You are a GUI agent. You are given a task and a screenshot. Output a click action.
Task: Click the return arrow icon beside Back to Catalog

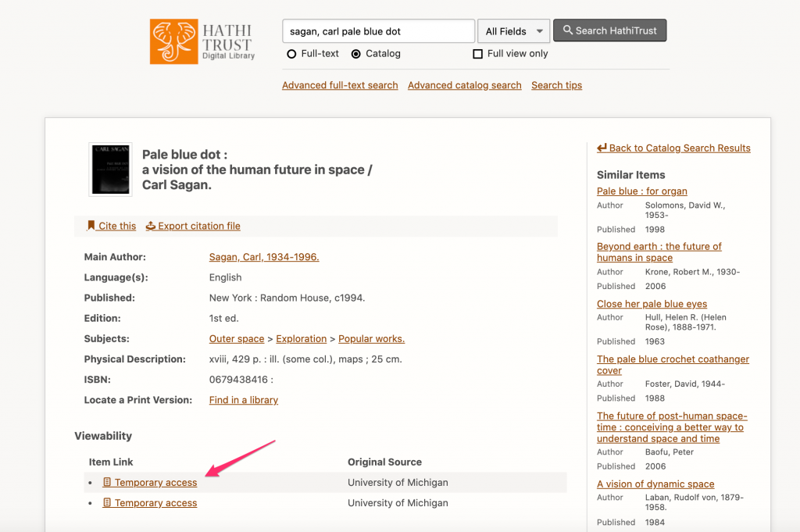click(x=602, y=148)
